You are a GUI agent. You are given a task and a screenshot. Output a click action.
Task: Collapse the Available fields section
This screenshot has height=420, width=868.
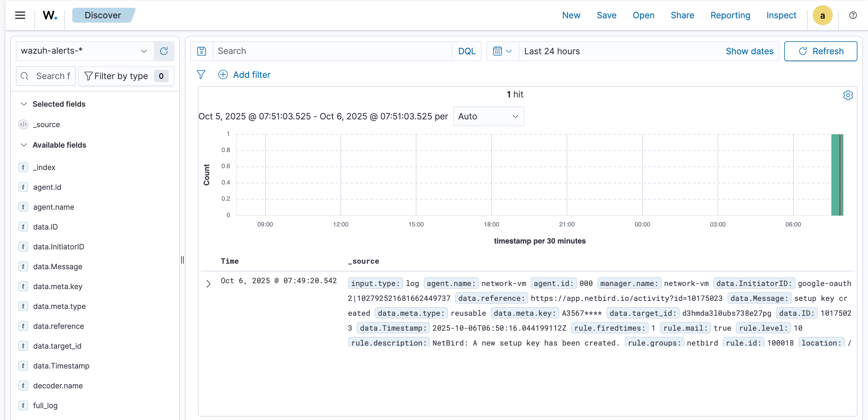24,145
